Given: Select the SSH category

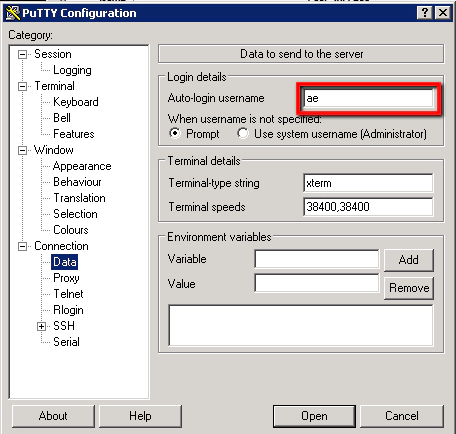Looking at the screenshot, I should tap(64, 326).
